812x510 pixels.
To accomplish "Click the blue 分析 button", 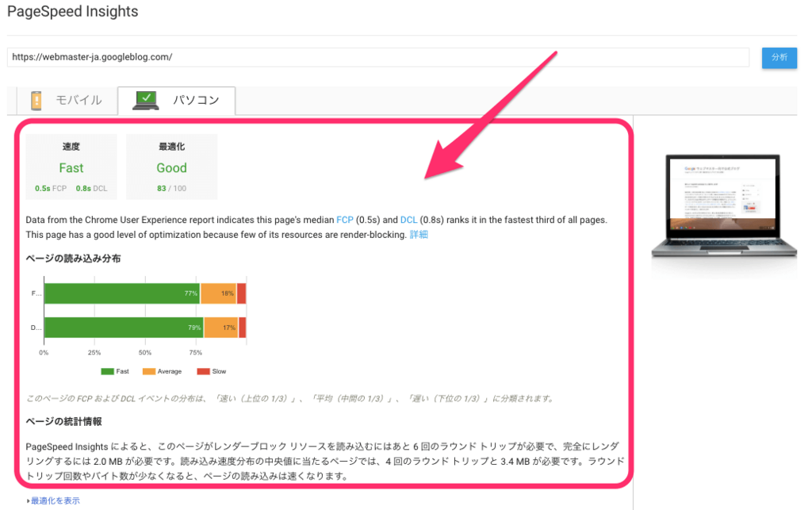I will coord(779,57).
